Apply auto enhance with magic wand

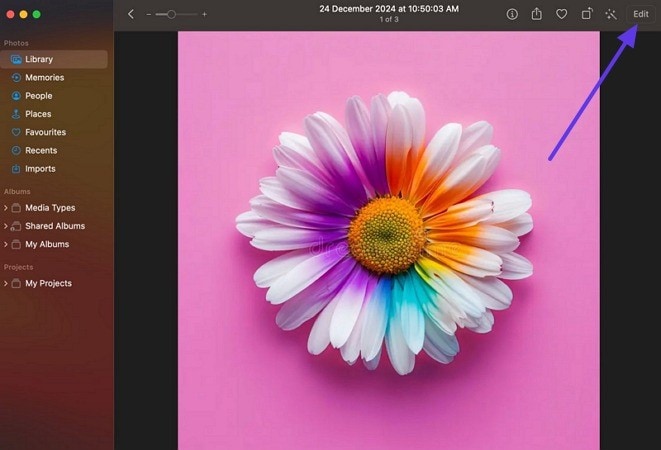pos(611,14)
